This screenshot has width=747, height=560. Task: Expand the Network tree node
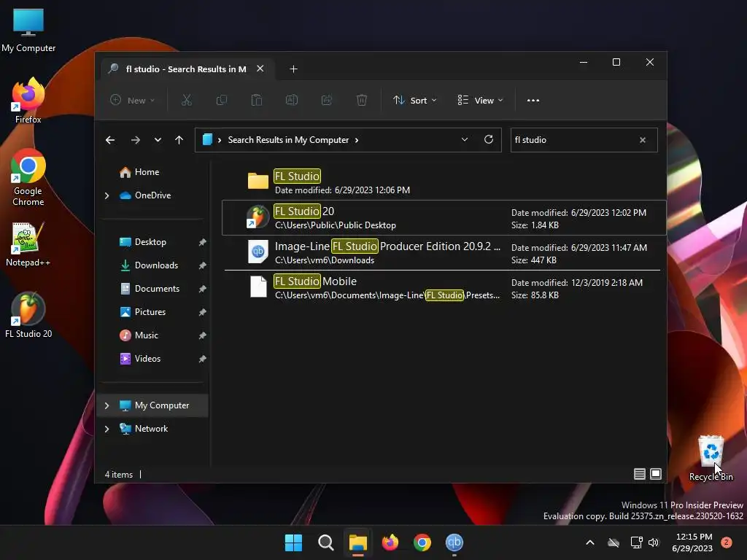coord(107,429)
